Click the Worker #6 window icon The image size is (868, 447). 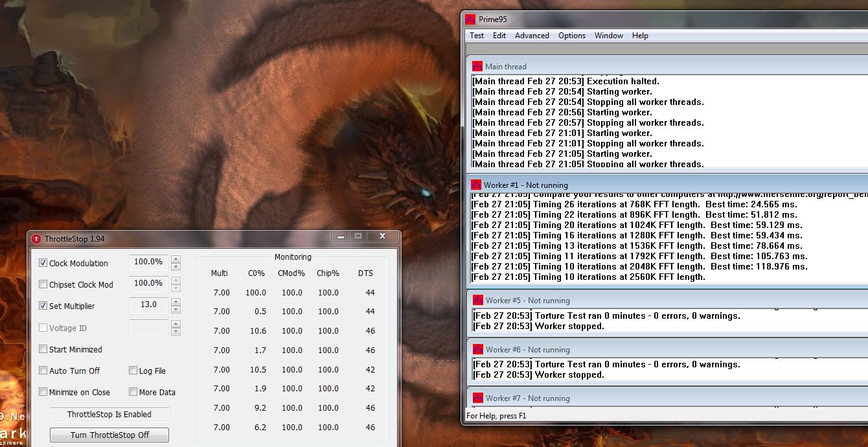478,349
